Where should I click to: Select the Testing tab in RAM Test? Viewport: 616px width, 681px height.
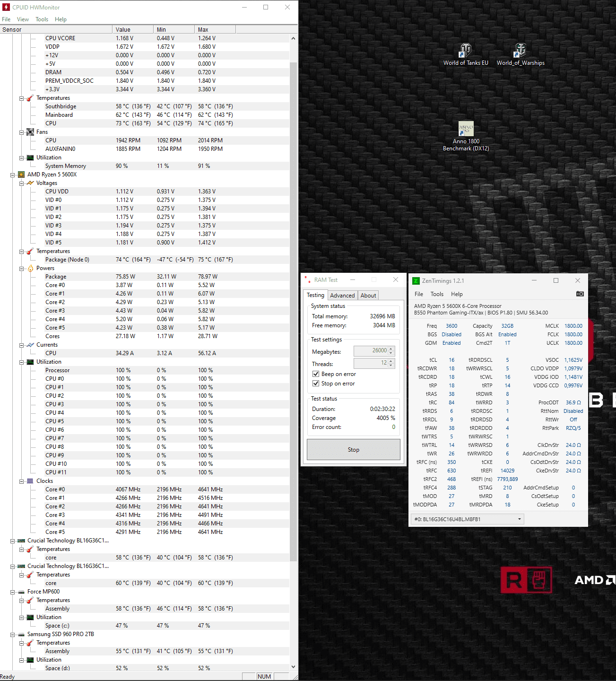[x=315, y=295]
